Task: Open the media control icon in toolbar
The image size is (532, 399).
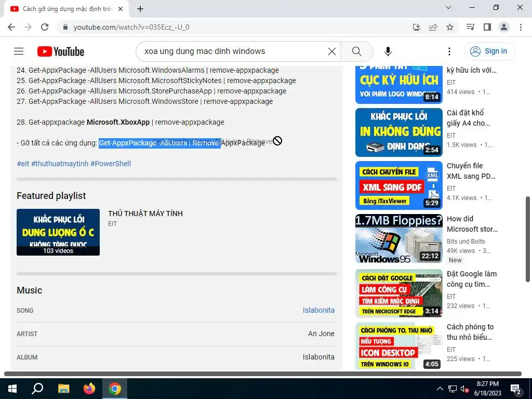Action: (x=470, y=27)
